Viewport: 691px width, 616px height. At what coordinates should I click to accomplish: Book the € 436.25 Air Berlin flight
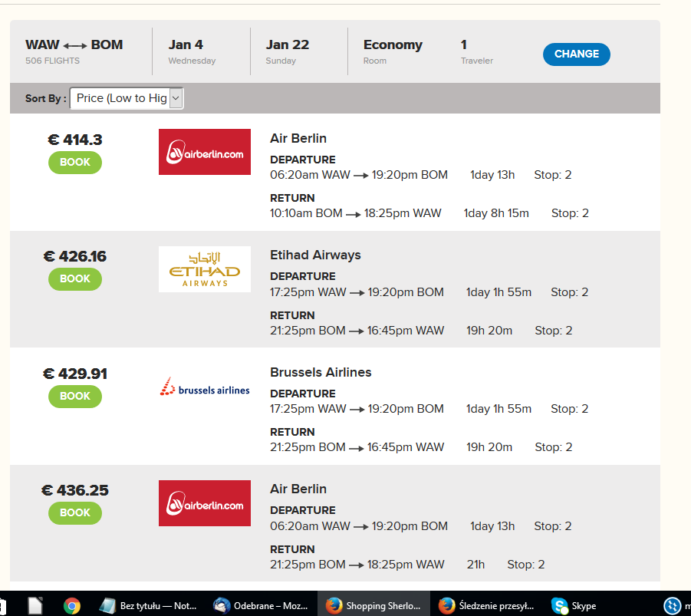(75, 512)
